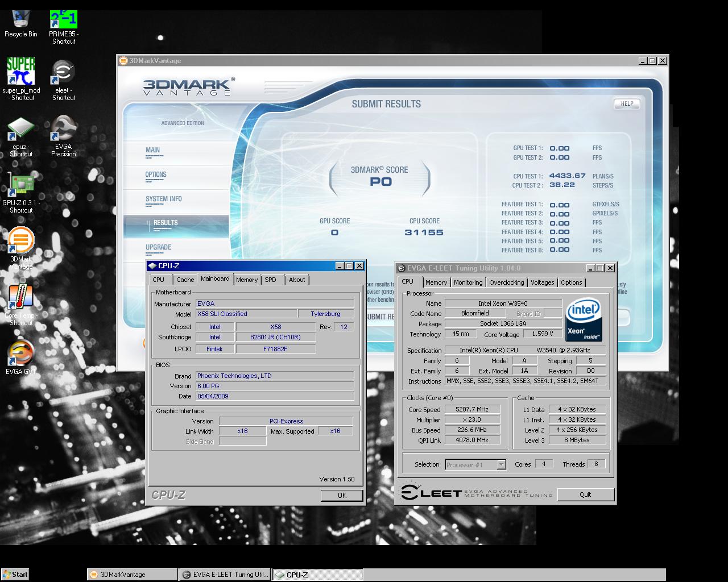The image size is (728, 582).
Task: Switch to the Memory tab in E-LEET
Action: coord(436,282)
